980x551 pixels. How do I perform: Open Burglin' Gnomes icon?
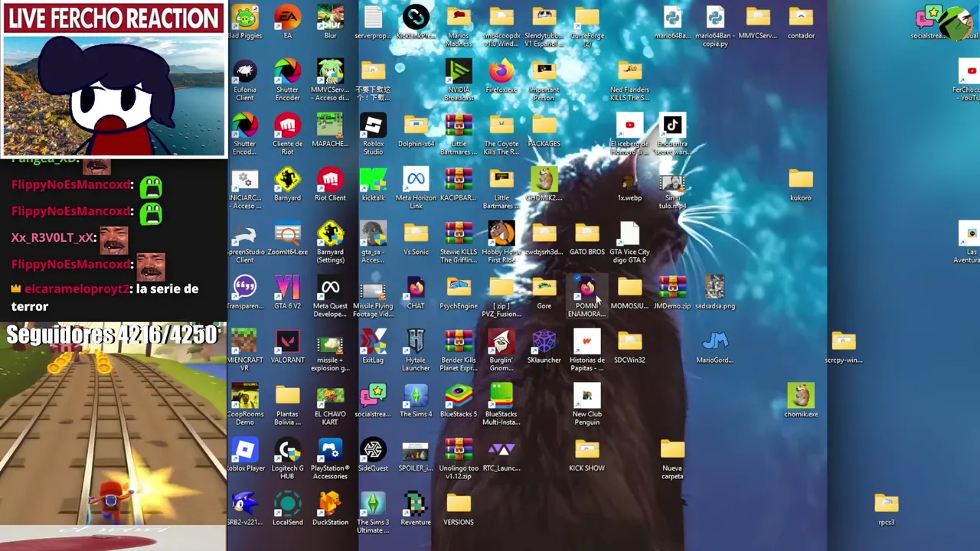[x=501, y=342]
